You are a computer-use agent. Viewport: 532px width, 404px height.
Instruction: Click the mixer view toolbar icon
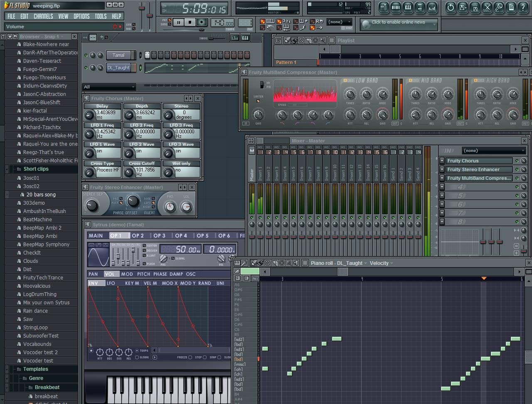(x=432, y=7)
